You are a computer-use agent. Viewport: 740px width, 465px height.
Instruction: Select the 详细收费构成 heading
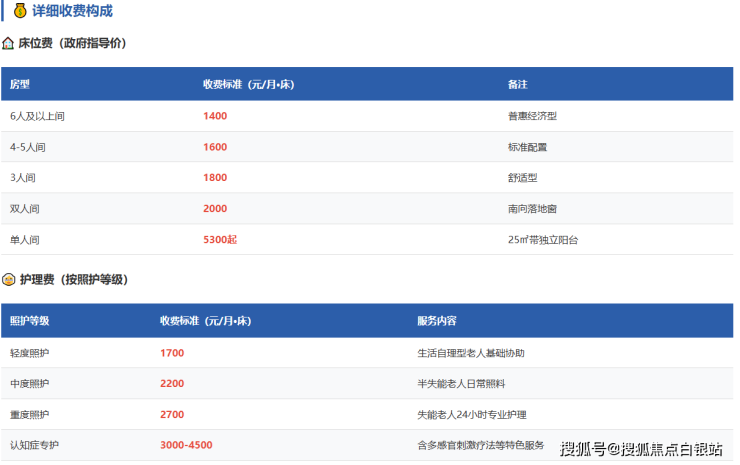[x=72, y=10]
